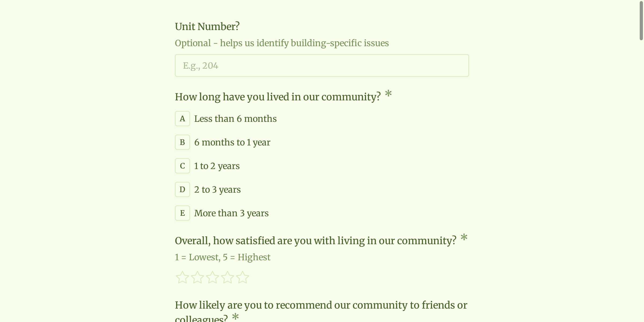This screenshot has height=322, width=644.
Task: Choose "2 to 3 years" for residency length
Action: [x=217, y=189]
